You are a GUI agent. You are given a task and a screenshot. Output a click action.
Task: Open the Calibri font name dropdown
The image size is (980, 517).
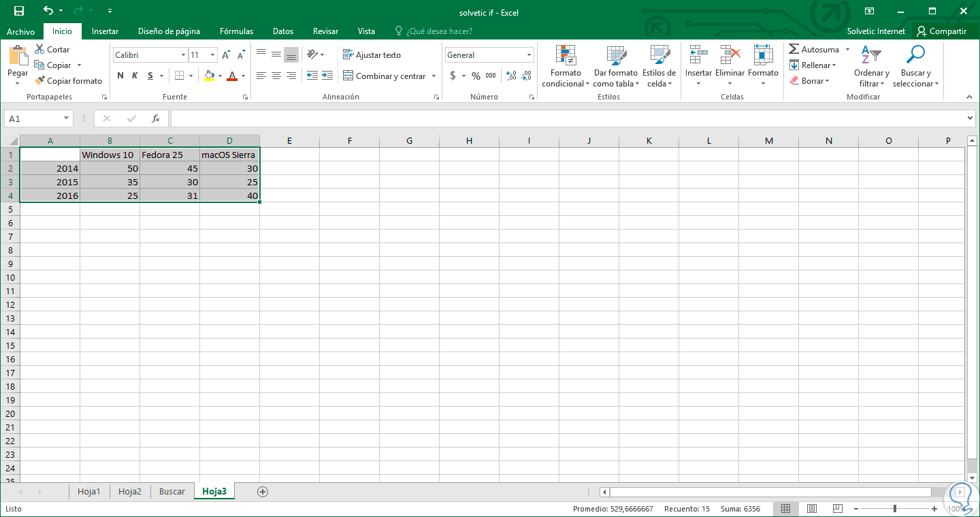[183, 55]
